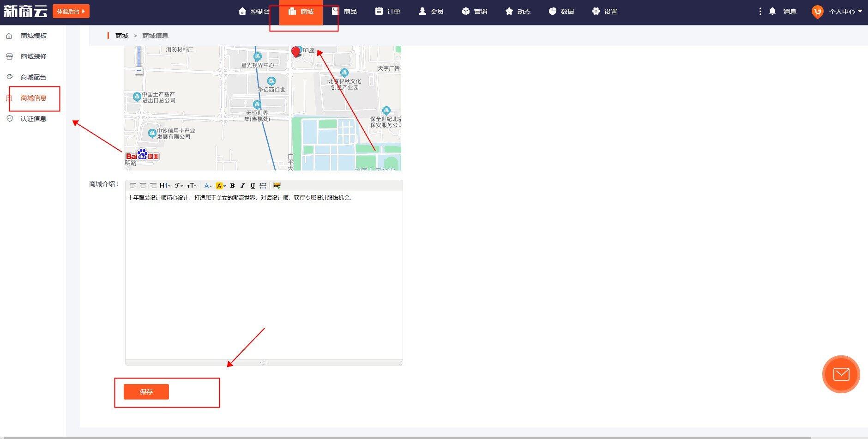This screenshot has height=439, width=868.
Task: Insert a horizontal rule line
Action: coord(263,186)
